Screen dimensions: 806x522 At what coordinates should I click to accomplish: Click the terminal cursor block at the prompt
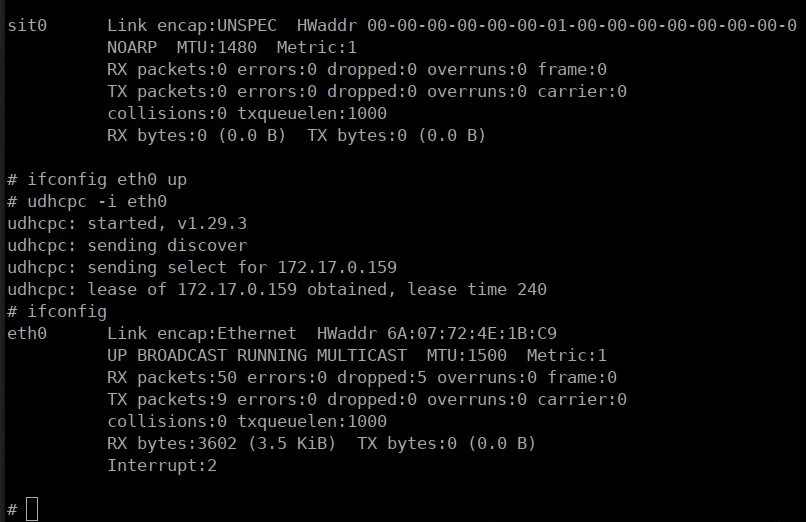click(x=32, y=509)
